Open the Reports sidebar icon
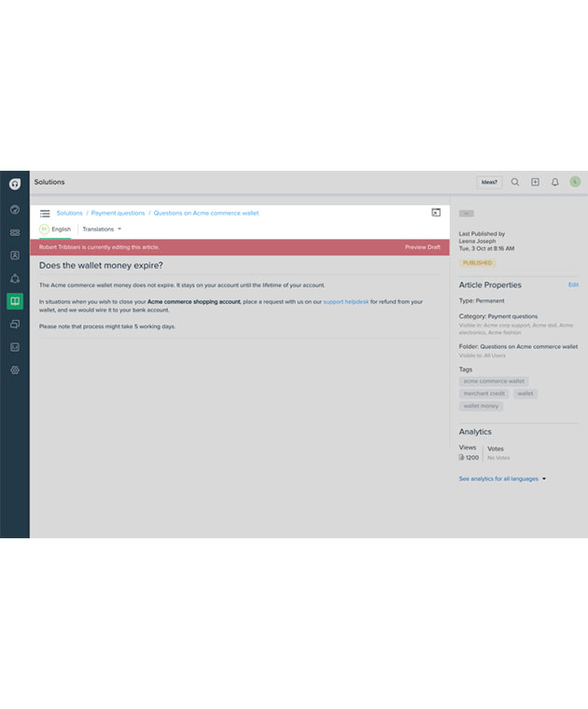 click(x=15, y=347)
